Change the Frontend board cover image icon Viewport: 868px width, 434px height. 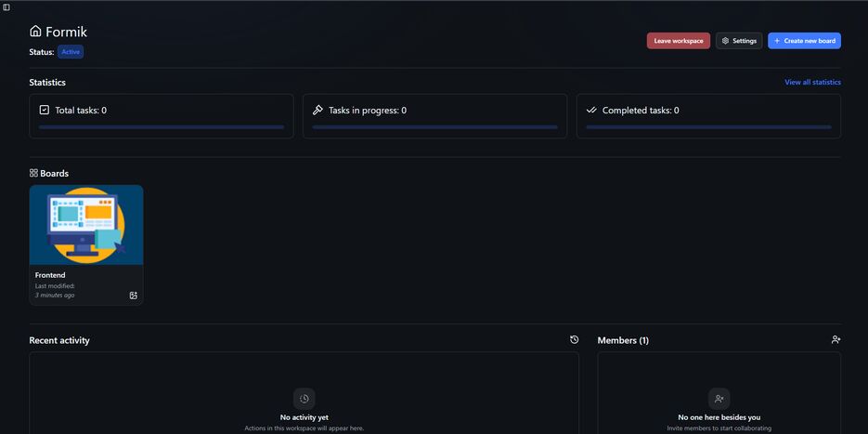click(x=134, y=296)
